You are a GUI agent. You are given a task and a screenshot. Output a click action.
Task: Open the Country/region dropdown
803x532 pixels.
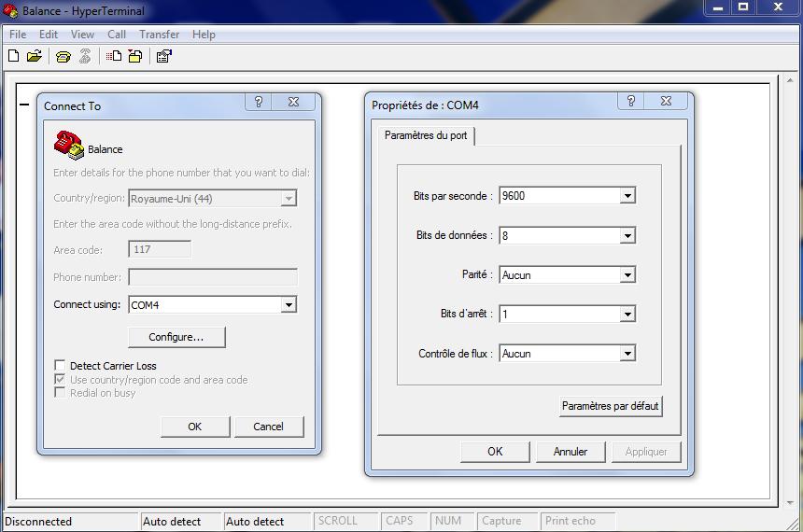289,199
